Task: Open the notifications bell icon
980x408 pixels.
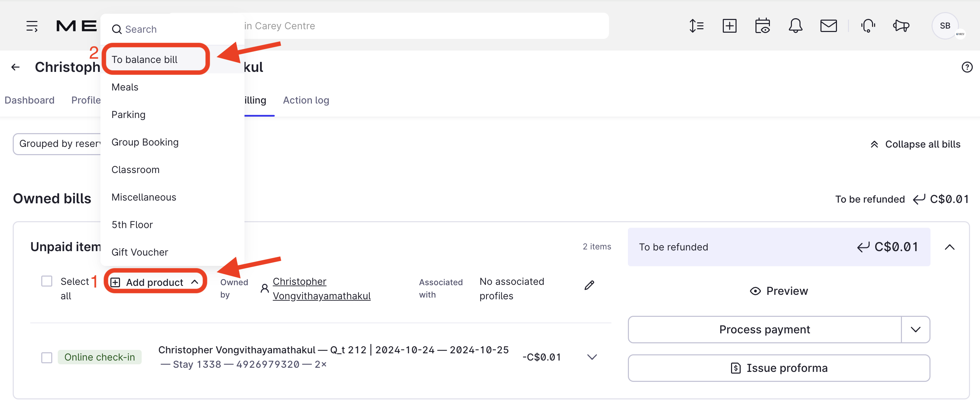Action: [x=795, y=26]
